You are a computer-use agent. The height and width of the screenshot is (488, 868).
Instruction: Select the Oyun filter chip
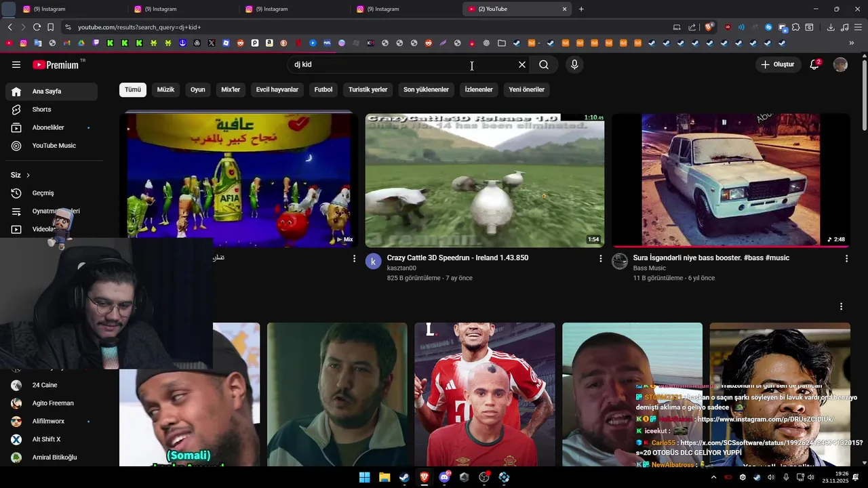tap(197, 89)
